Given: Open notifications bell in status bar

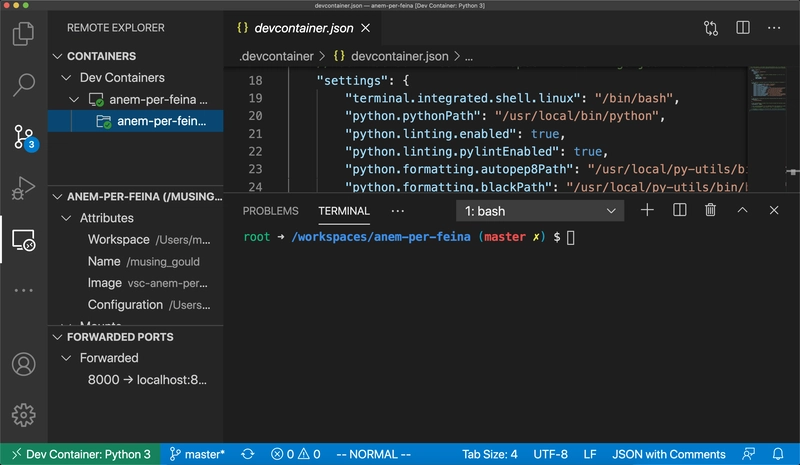Looking at the screenshot, I should tap(778, 454).
